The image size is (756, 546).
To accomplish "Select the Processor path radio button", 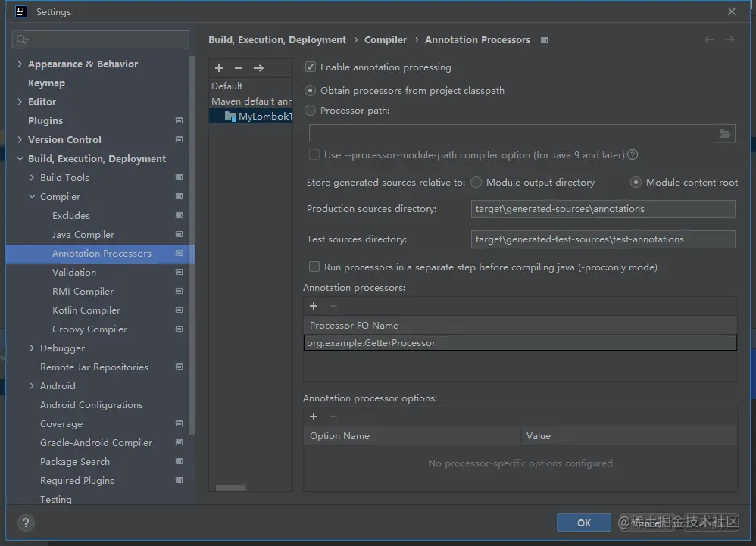I will [x=311, y=111].
